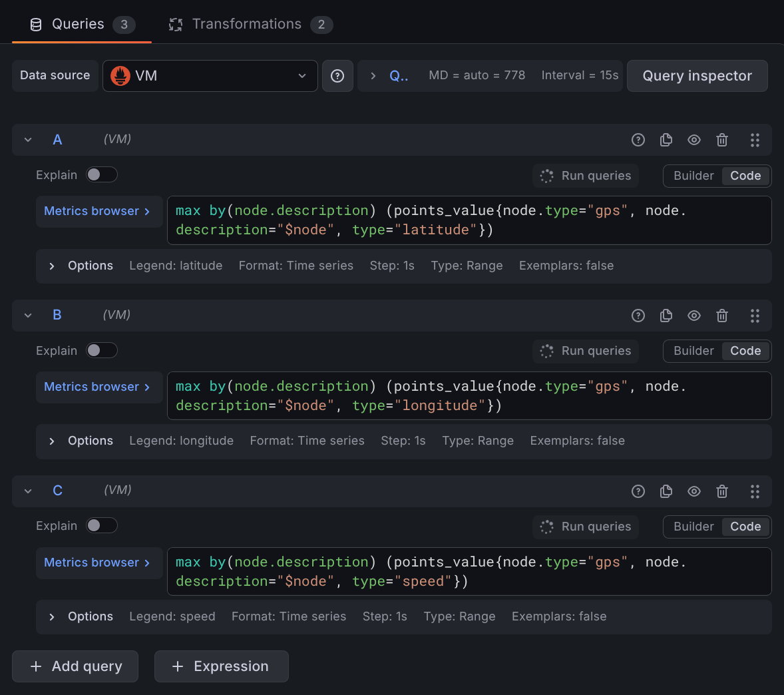Screen dimensions: 784x695
Task: Collapse query B row
Action: 28,316
